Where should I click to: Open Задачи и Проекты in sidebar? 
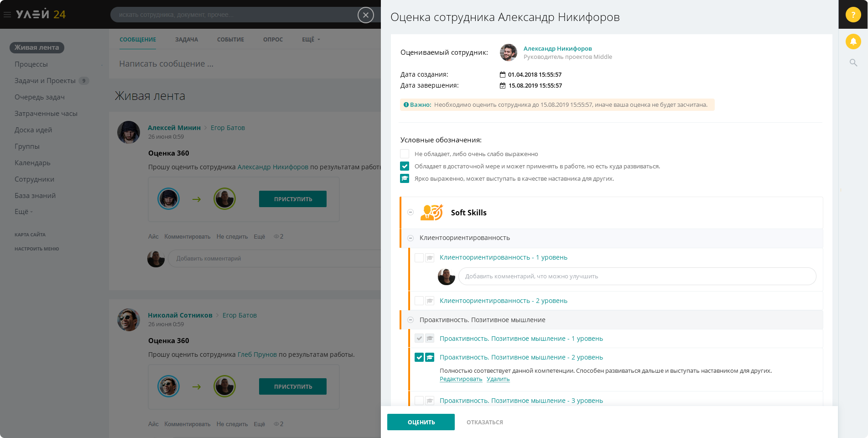coord(45,81)
